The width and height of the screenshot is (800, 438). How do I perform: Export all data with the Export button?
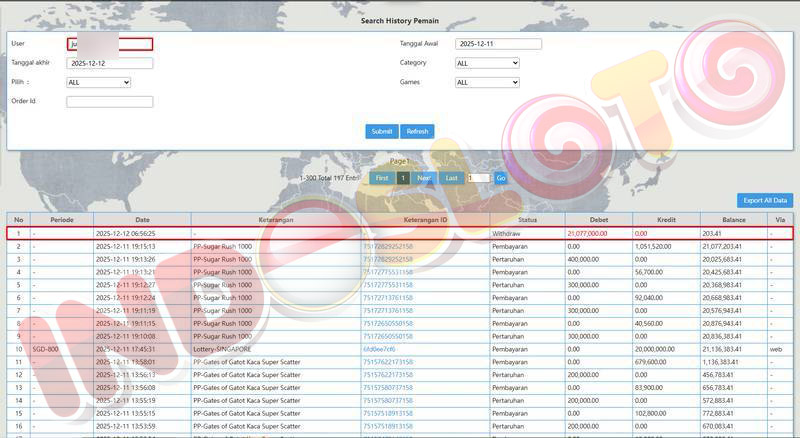tap(766, 200)
